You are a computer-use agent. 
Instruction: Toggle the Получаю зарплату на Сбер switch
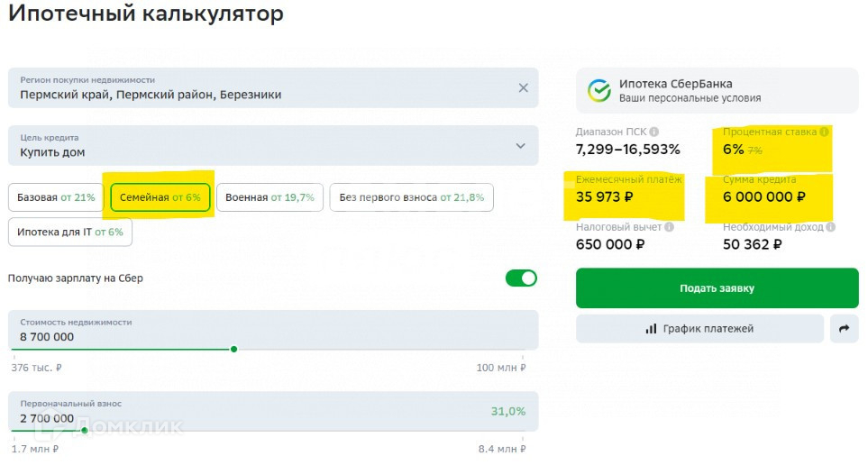[x=521, y=278]
